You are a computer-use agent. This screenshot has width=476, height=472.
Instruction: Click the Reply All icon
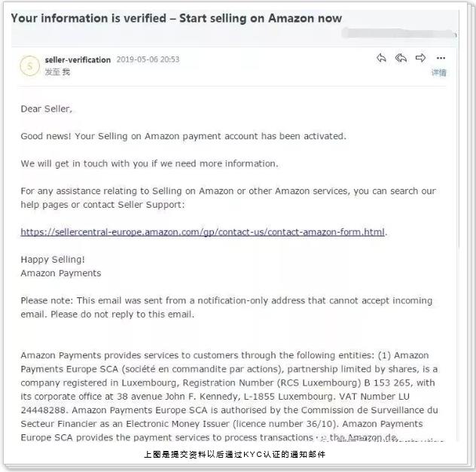pos(401,59)
